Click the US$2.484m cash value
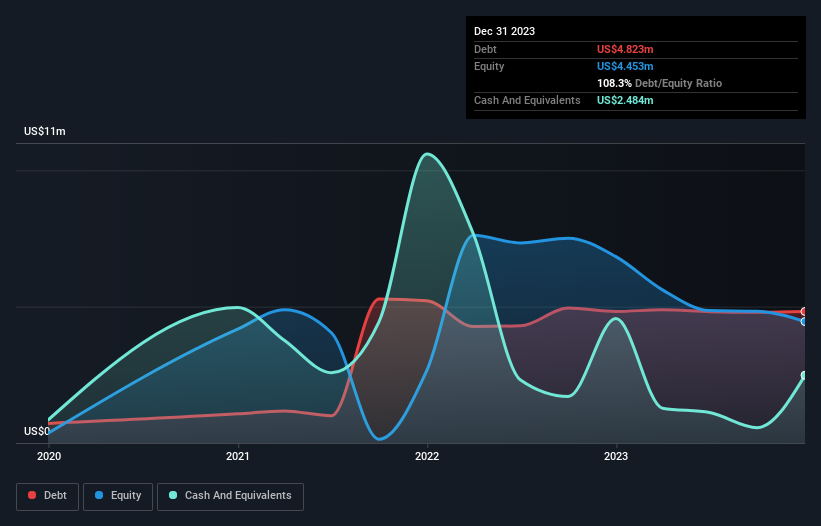 click(x=625, y=100)
